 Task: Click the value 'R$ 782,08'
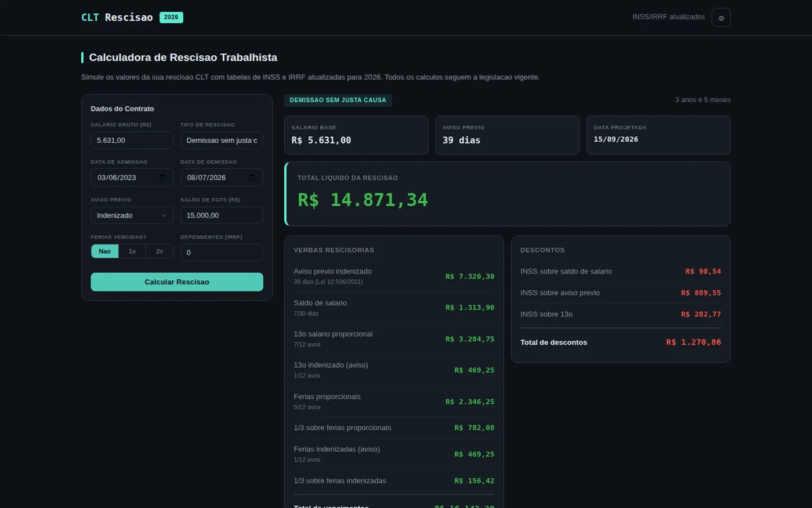(474, 428)
